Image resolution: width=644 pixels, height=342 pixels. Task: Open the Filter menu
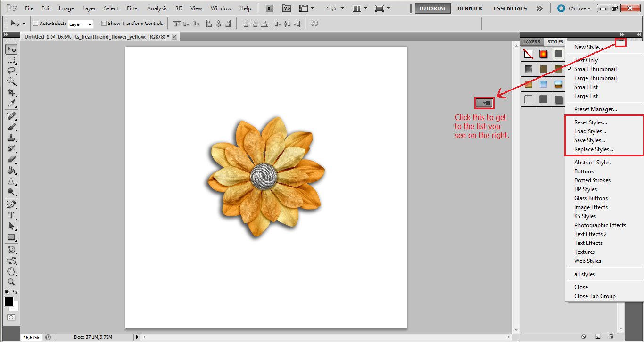click(132, 8)
